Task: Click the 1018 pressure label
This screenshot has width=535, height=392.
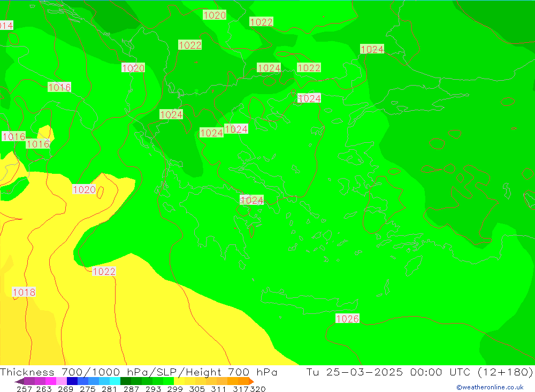Action: click(x=24, y=292)
